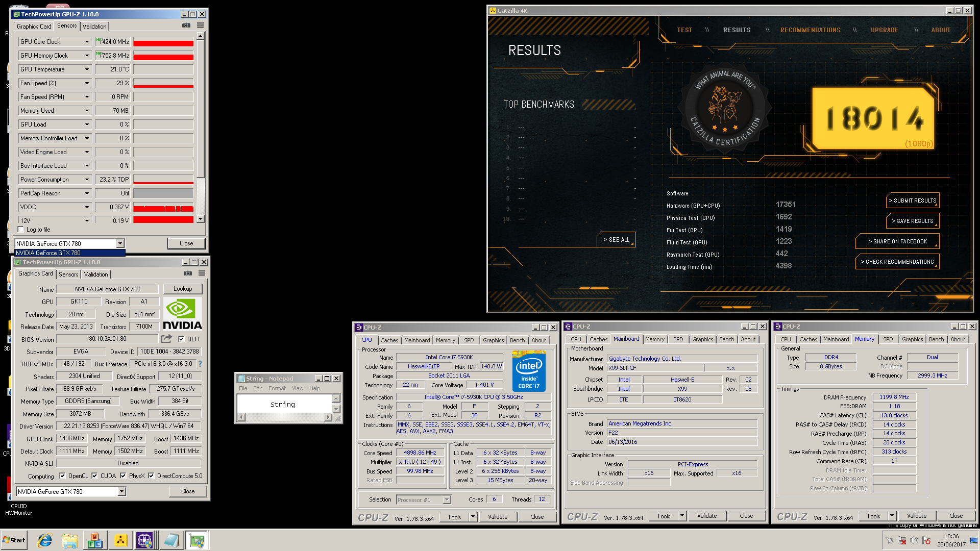
Task: Toggle the OpenCL computing checkbox
Action: [62, 476]
